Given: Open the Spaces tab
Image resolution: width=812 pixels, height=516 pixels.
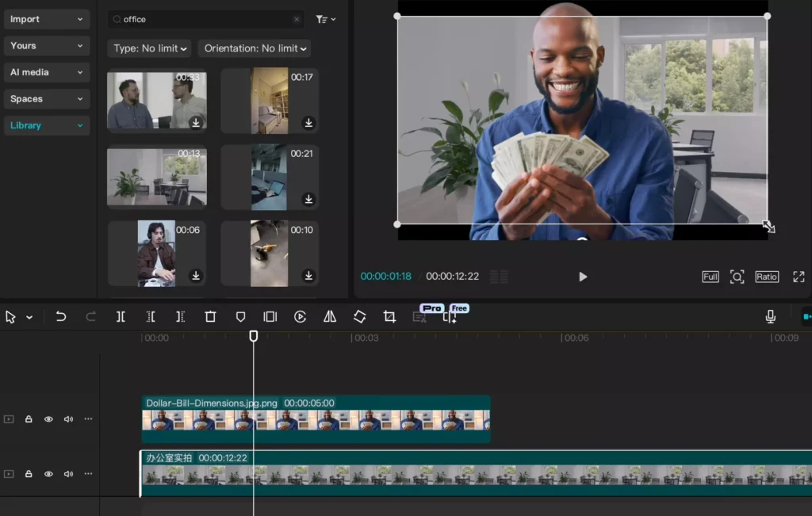Looking at the screenshot, I should tap(47, 98).
